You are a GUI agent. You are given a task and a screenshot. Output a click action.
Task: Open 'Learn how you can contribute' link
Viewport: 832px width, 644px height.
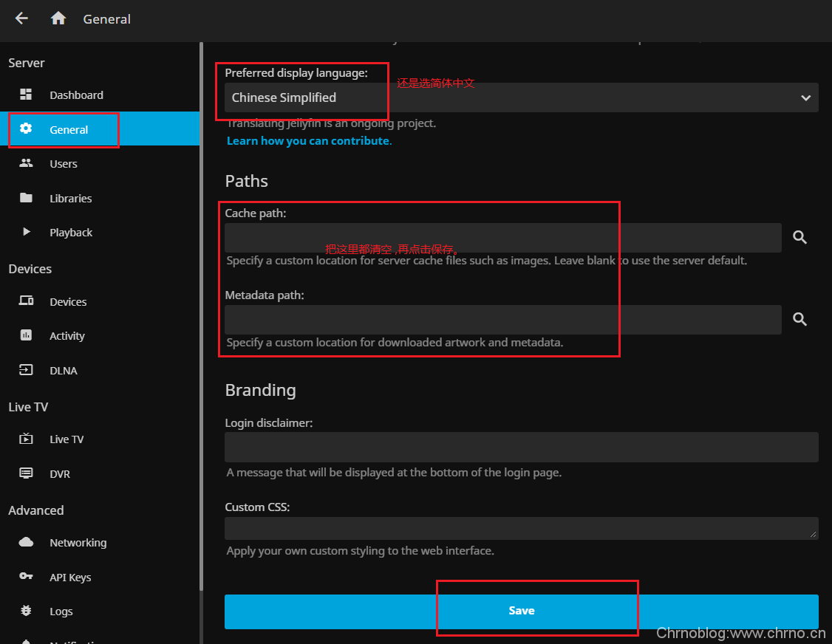[x=307, y=140]
